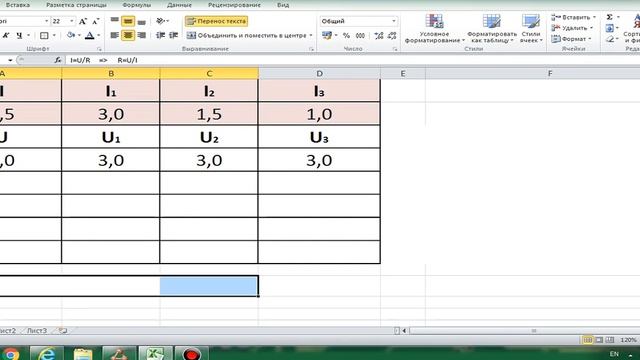Image resolution: width=640 pixels, height=360 pixels.
Task: Apply underline formatting (Ч)
Action: pos(19,36)
